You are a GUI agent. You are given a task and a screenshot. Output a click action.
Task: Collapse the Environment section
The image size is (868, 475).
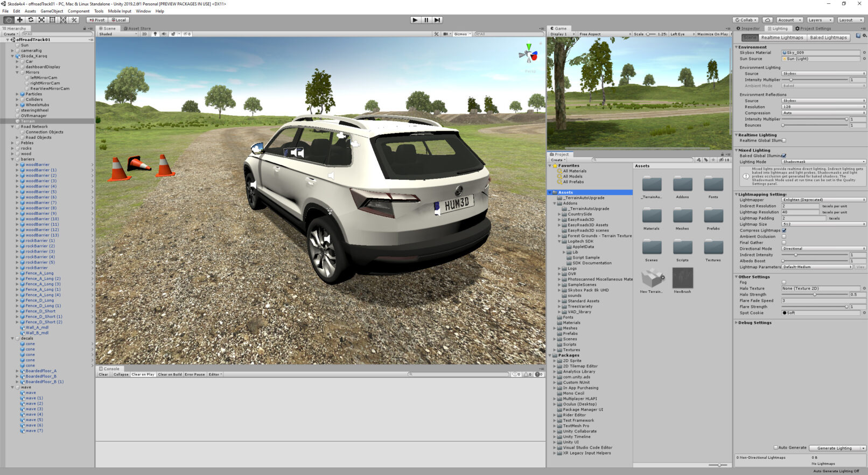(x=737, y=47)
